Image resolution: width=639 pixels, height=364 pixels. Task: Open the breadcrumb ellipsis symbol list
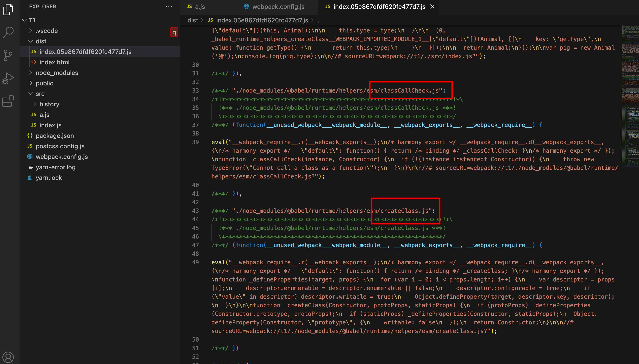tap(318, 20)
